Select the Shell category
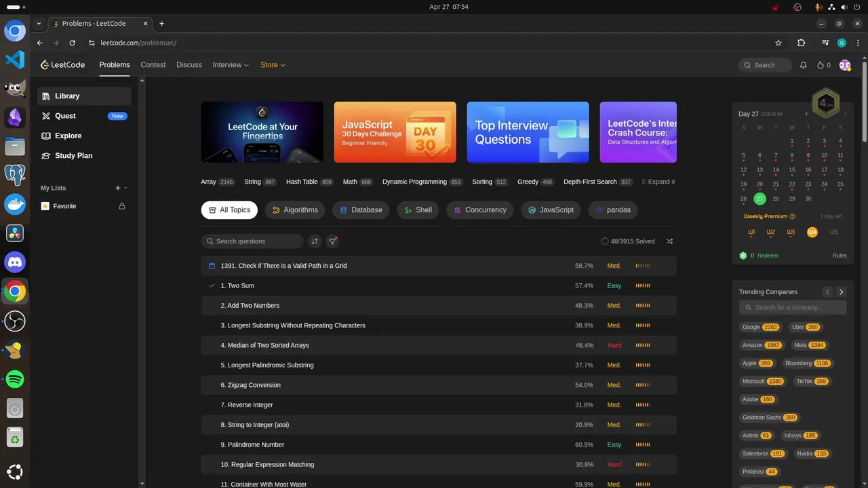The width and height of the screenshot is (868, 488). [418, 210]
